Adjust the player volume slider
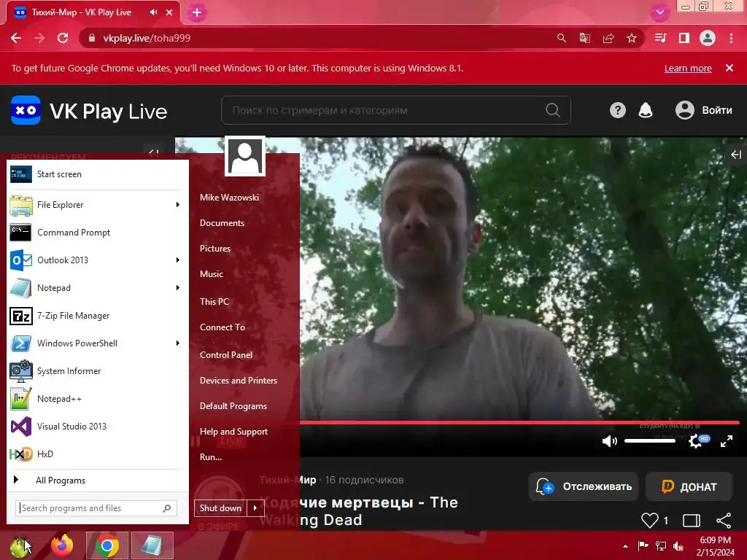The height and width of the screenshot is (560, 747). 650,441
